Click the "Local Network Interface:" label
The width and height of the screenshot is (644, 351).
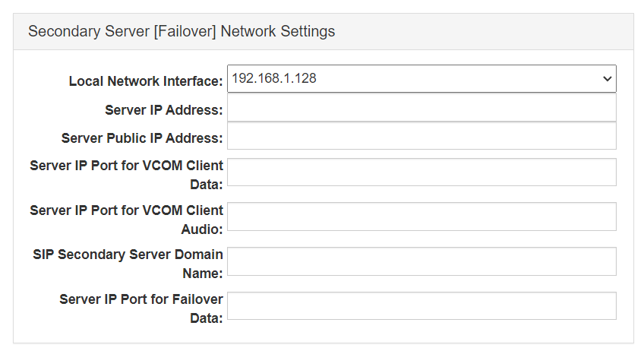[x=146, y=81]
